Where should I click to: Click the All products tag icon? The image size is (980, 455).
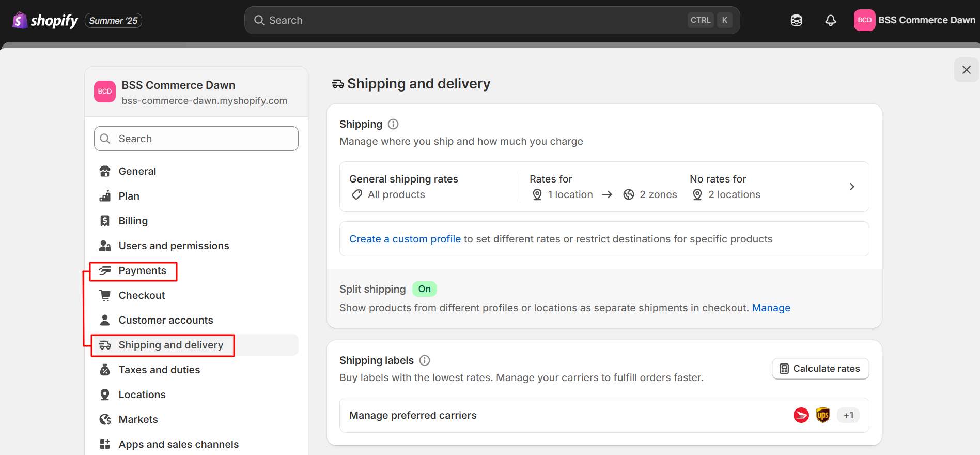click(x=357, y=195)
